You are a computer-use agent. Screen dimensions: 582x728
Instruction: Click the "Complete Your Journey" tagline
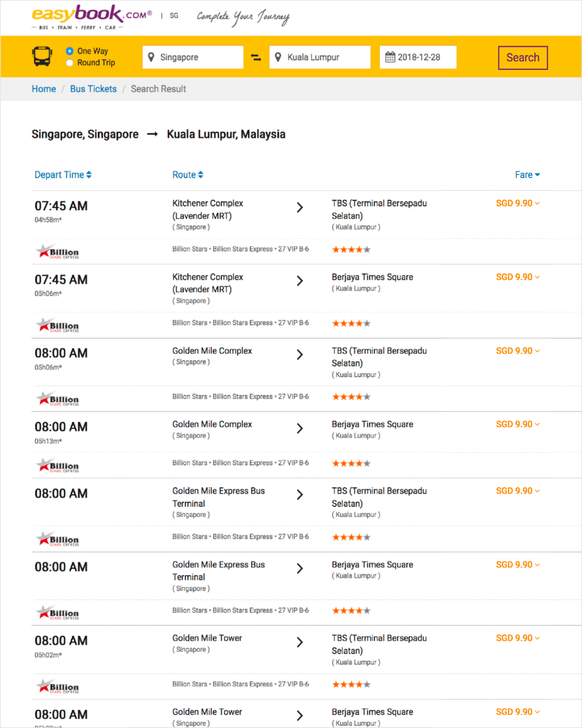(x=243, y=17)
